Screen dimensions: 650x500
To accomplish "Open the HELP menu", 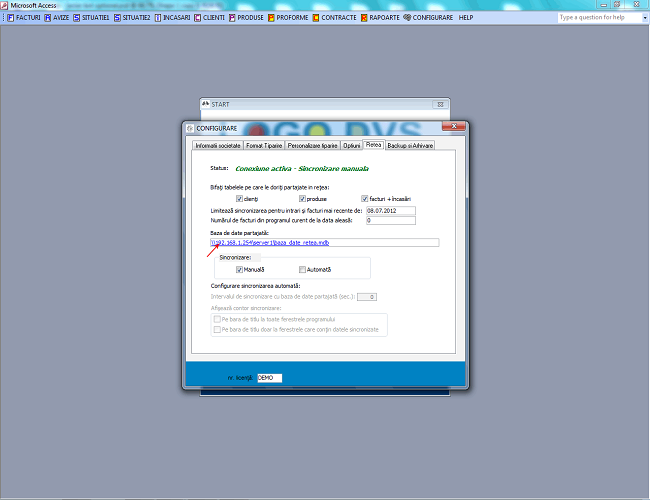I will (x=466, y=17).
